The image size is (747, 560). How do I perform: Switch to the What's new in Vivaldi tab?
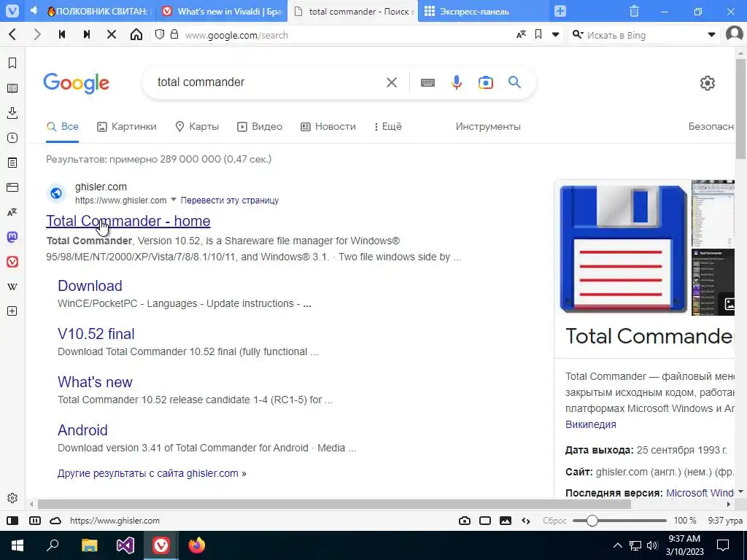[222, 11]
